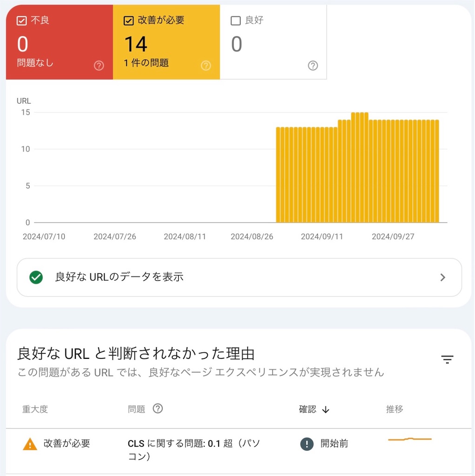The height and width of the screenshot is (476, 475).
Task: Open the CLS に関する問題: 0.1 超 row
Action: [x=239, y=451]
